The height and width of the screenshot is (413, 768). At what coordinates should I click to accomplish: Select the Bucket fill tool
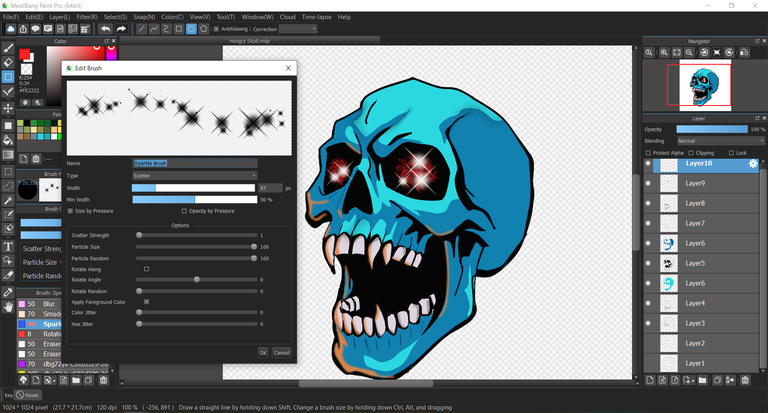click(x=8, y=140)
